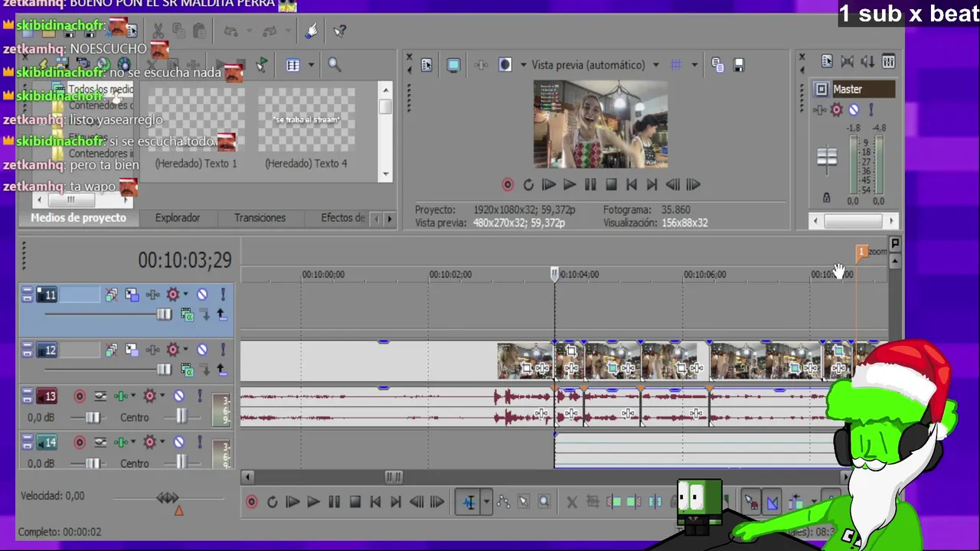Click Trim icon in bottom toolbar

(592, 502)
